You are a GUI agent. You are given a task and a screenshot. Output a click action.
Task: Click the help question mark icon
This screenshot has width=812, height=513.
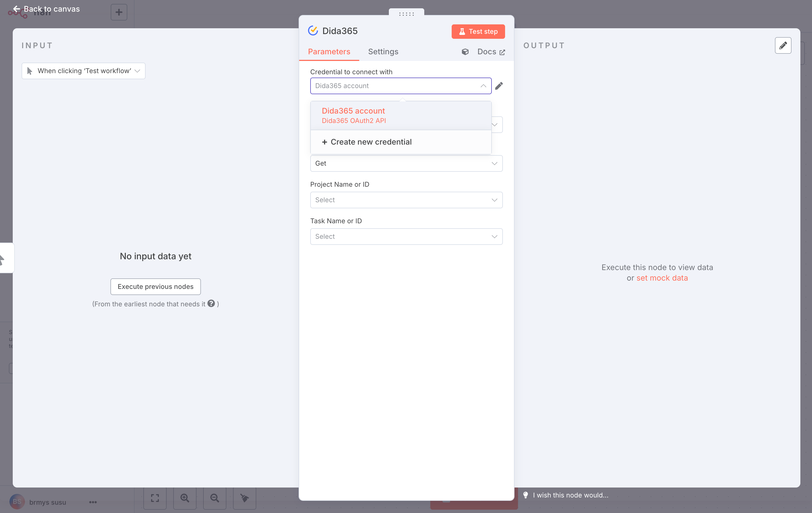(211, 303)
